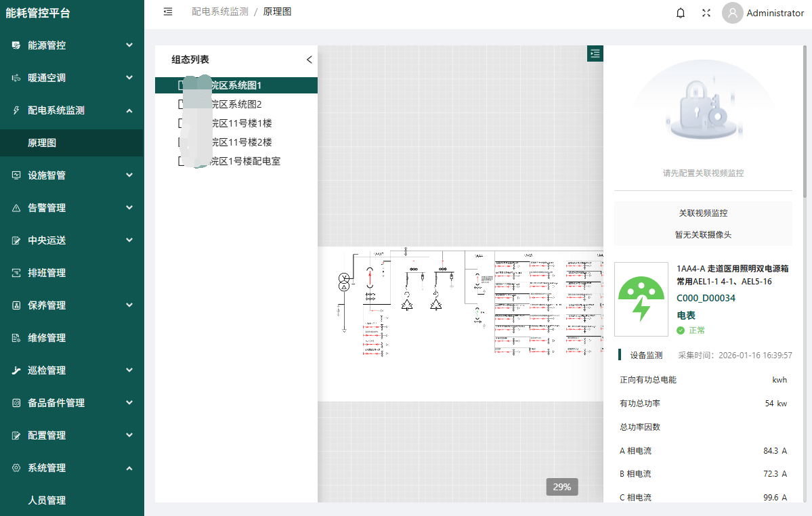The width and height of the screenshot is (812, 516).
Task: Collapse the 组态列表 panel arrow
Action: click(309, 60)
